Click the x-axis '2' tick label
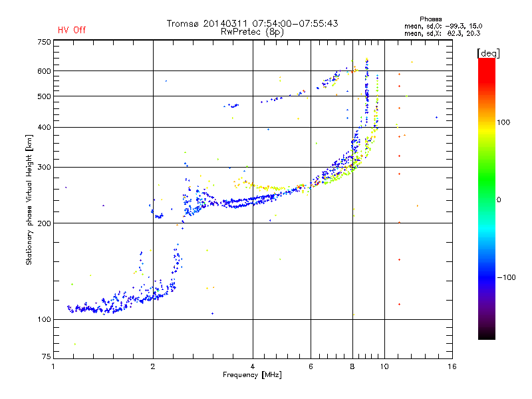This screenshot has height=399, width=532. (x=153, y=366)
